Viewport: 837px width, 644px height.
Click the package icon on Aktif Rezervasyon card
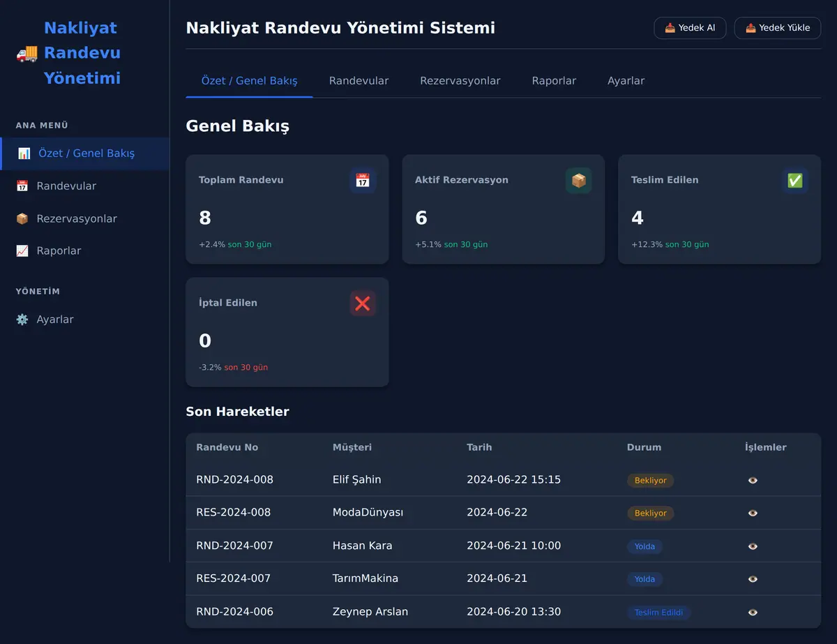[579, 181]
